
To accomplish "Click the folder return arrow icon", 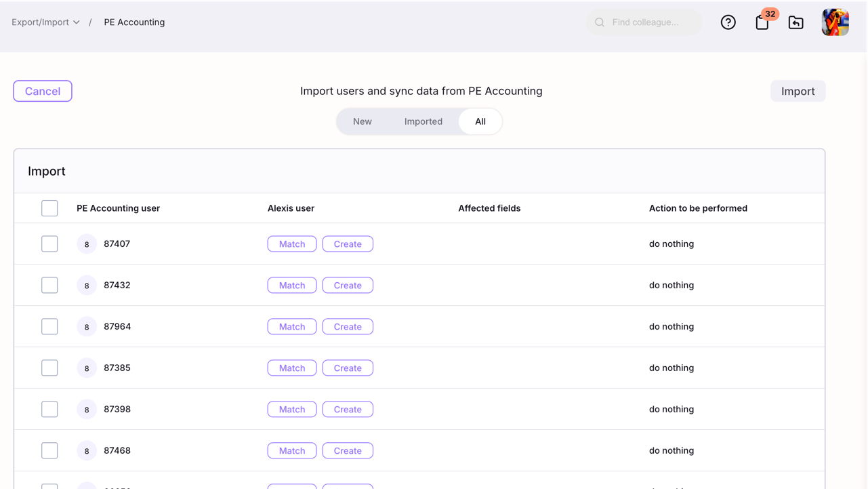I will [796, 22].
